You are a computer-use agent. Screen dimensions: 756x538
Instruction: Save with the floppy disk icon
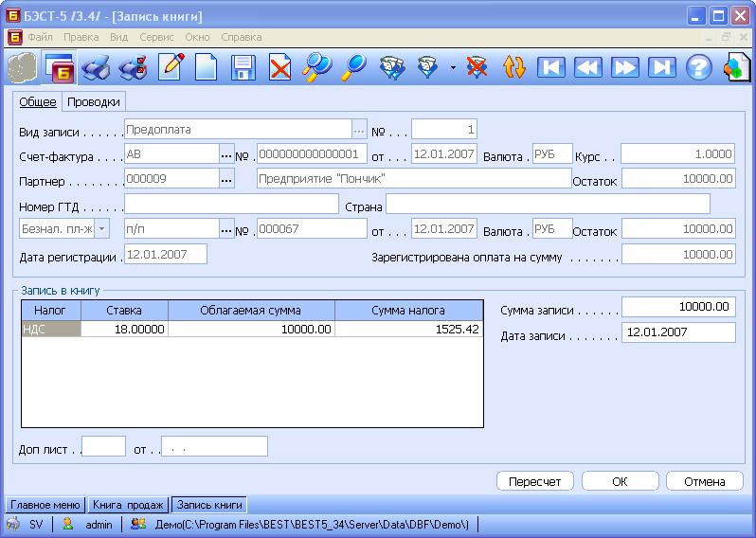click(x=243, y=67)
